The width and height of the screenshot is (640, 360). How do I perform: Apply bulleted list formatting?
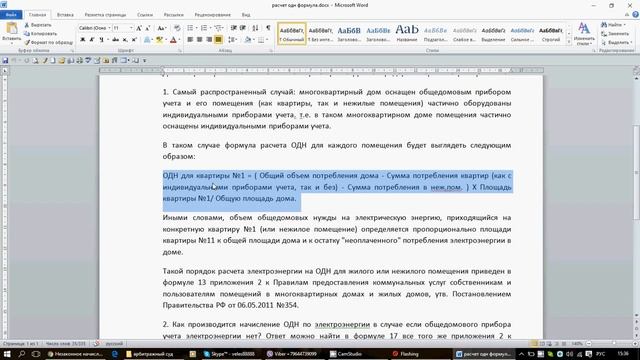[191, 28]
